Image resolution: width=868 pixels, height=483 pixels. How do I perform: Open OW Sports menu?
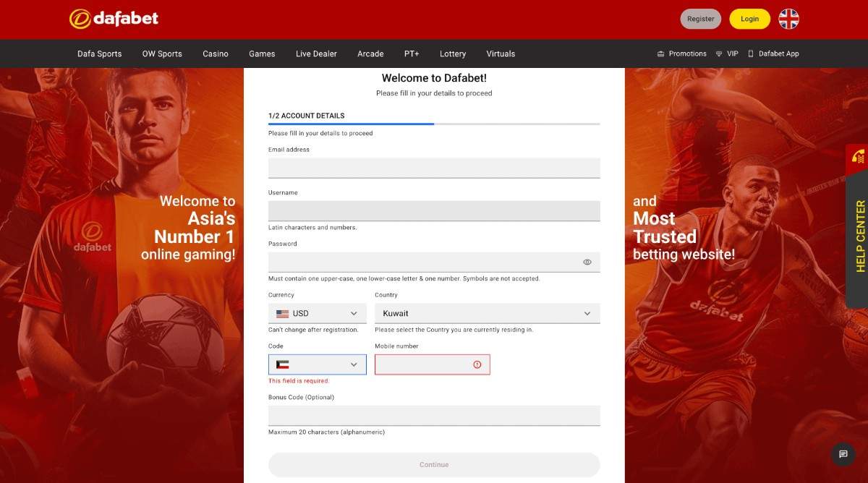click(162, 54)
